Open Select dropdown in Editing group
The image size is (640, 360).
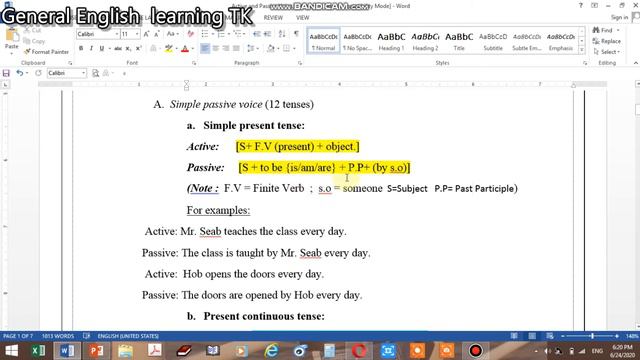[x=607, y=52]
